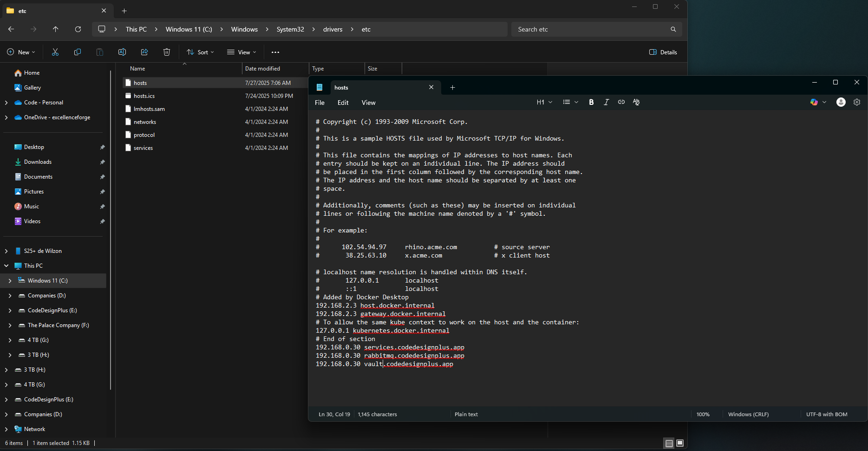Click the PC monitor icon in address bar
The height and width of the screenshot is (451, 868).
point(102,29)
